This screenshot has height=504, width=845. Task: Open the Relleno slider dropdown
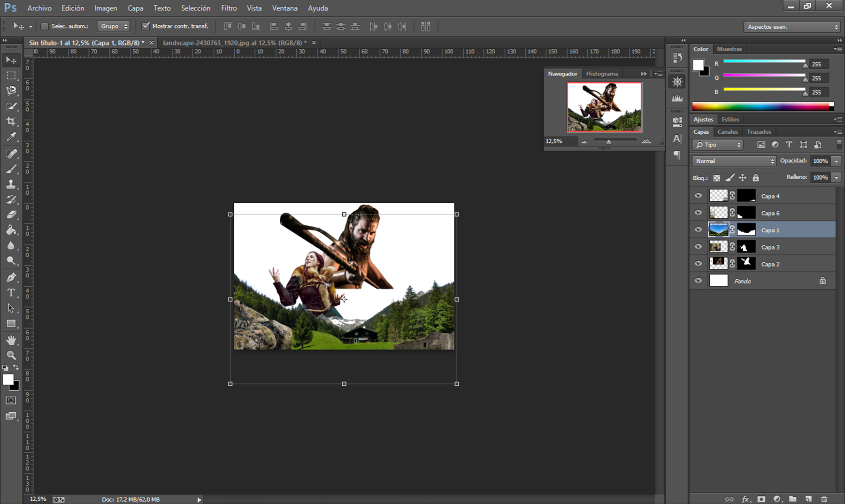coord(836,177)
